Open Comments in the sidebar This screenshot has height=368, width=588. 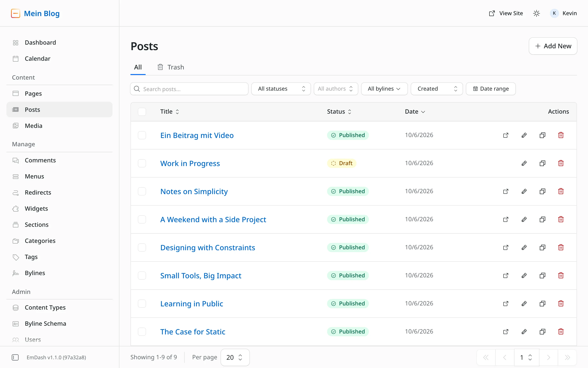tap(59, 160)
